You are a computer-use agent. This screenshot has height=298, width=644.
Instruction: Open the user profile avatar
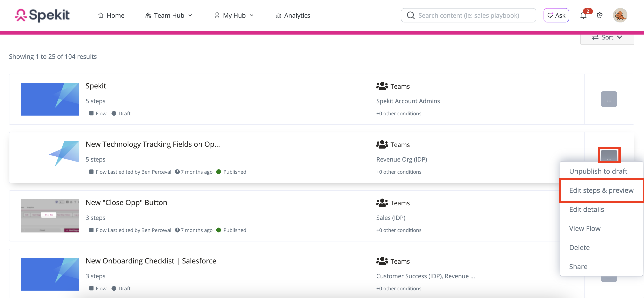click(x=620, y=15)
